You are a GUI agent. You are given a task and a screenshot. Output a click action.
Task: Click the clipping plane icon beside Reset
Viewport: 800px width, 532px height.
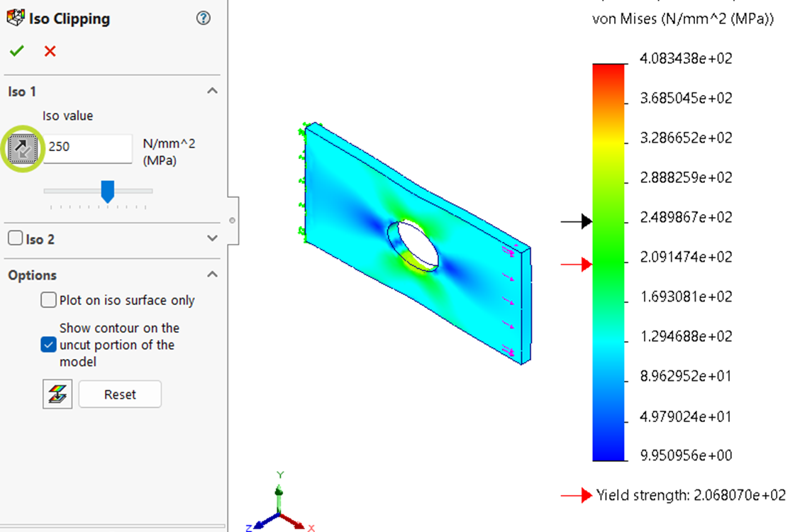point(57,394)
